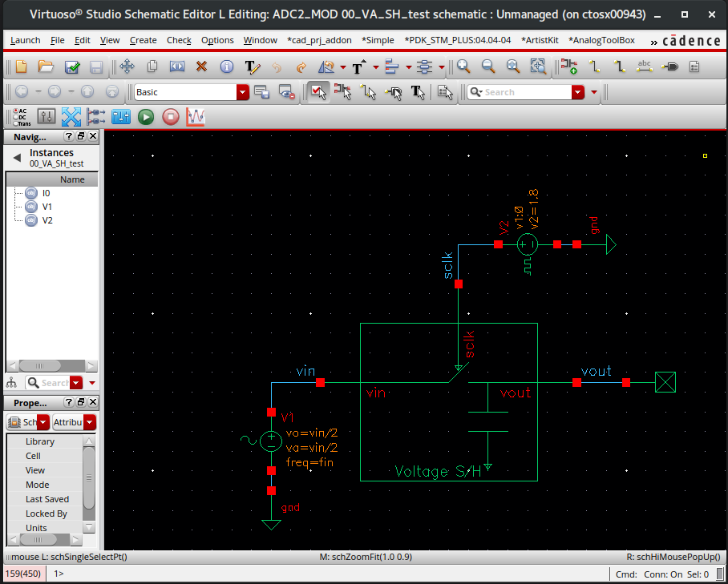
Task: Click the red Stop simulation button
Action: pyautogui.click(x=170, y=117)
